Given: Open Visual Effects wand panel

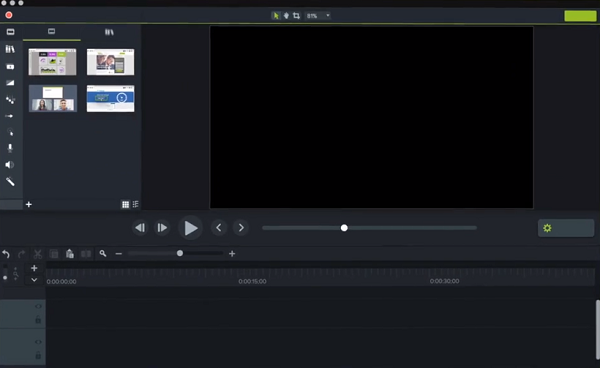Looking at the screenshot, I should (x=10, y=182).
